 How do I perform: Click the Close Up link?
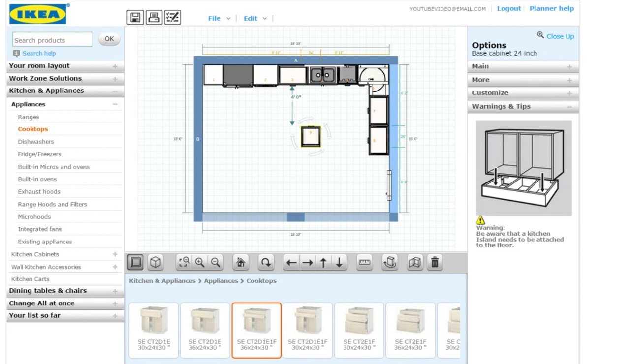tap(560, 36)
